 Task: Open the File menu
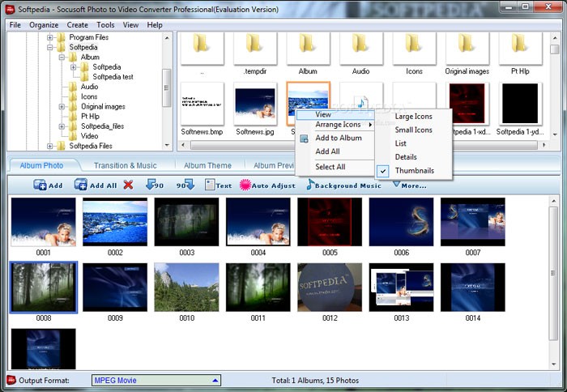click(x=15, y=25)
